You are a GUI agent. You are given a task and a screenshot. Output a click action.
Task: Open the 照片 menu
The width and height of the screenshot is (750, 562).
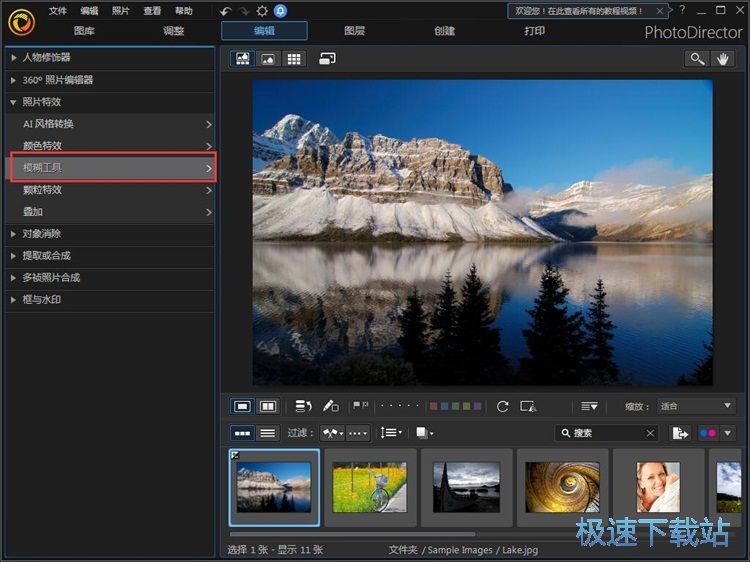[x=121, y=11]
